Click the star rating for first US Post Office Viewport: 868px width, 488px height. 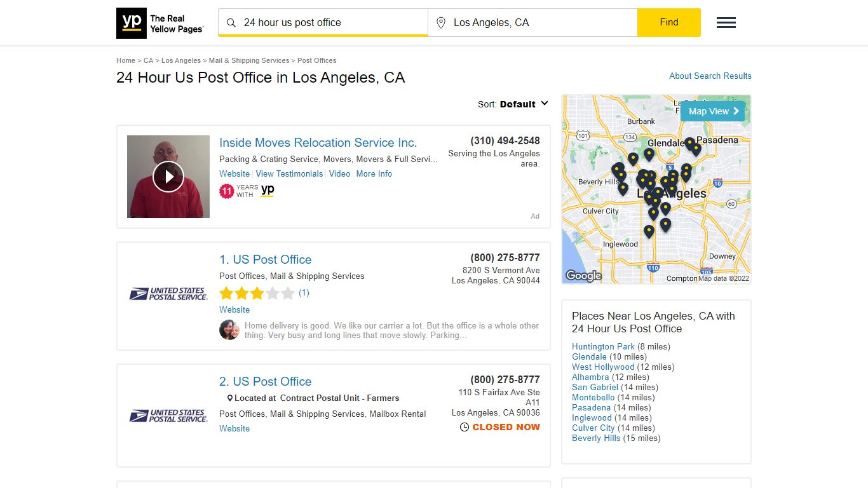[x=257, y=293]
